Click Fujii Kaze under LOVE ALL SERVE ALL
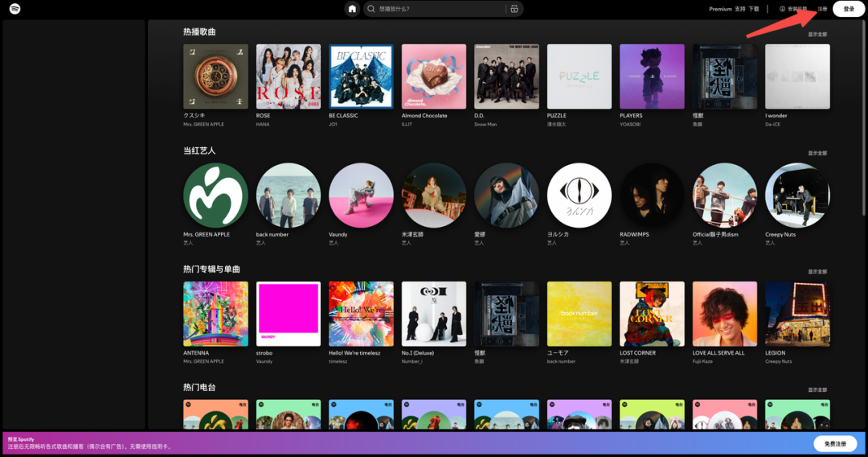 click(x=702, y=361)
